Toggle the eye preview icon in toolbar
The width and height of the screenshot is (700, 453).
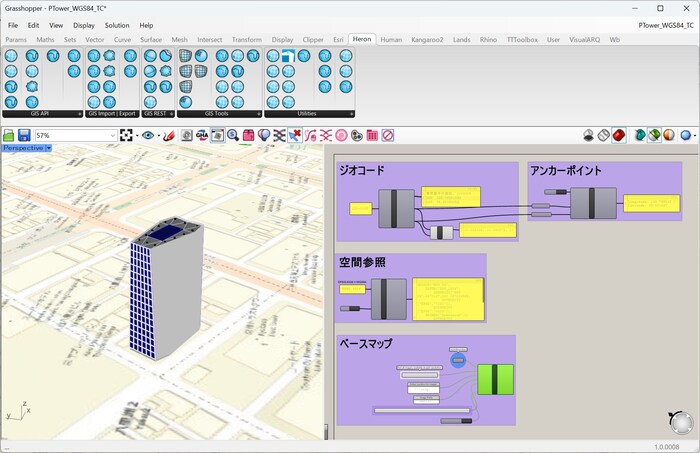pyautogui.click(x=148, y=135)
